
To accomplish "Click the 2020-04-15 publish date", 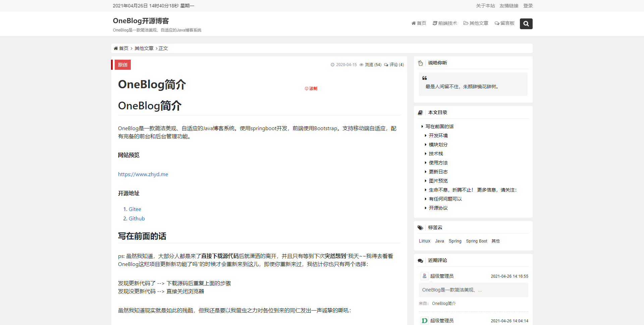I will click(x=346, y=65).
